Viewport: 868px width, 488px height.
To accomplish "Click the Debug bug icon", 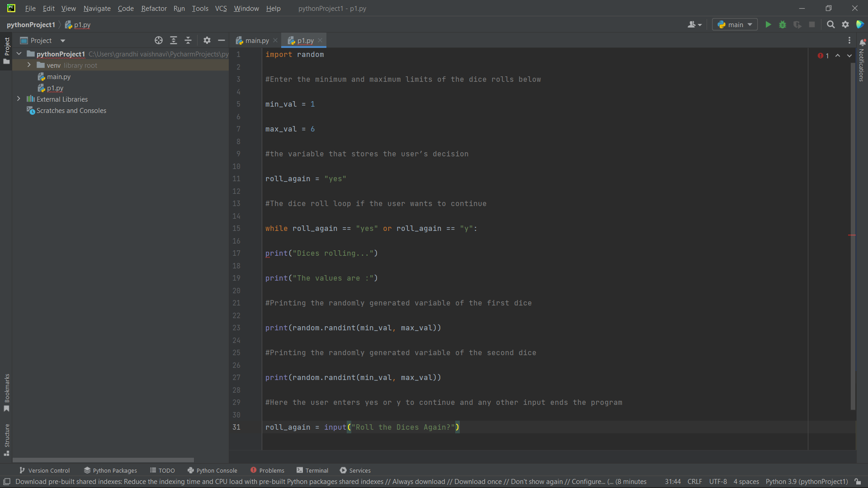I will 783,25.
